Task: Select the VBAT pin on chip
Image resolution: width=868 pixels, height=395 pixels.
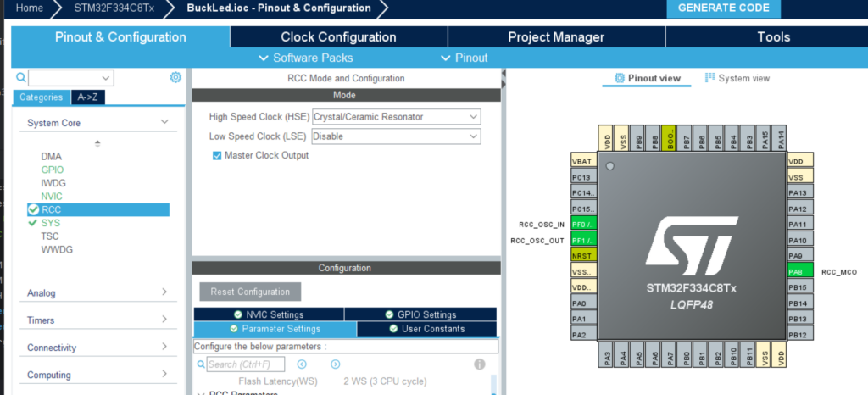Action: tap(584, 162)
